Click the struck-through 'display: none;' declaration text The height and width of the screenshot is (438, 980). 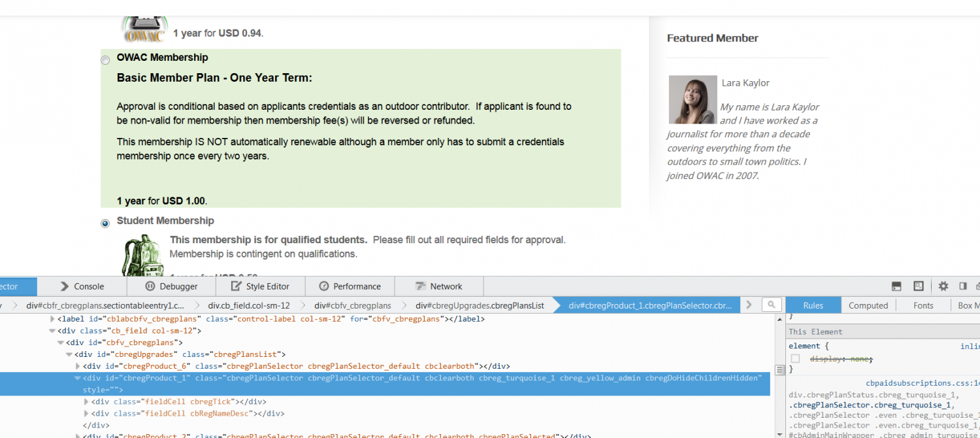(x=841, y=359)
